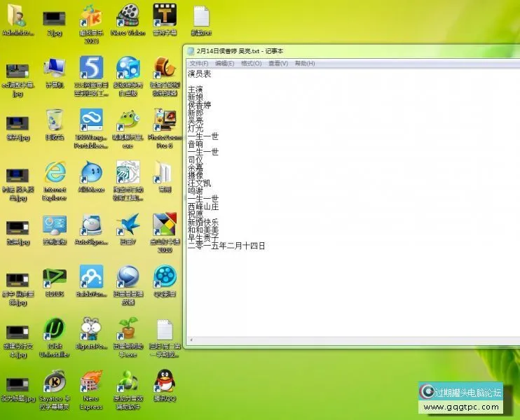The height and width of the screenshot is (420, 520).
Task: Click the line 和和美美 in Notepad
Action: pyautogui.click(x=203, y=230)
